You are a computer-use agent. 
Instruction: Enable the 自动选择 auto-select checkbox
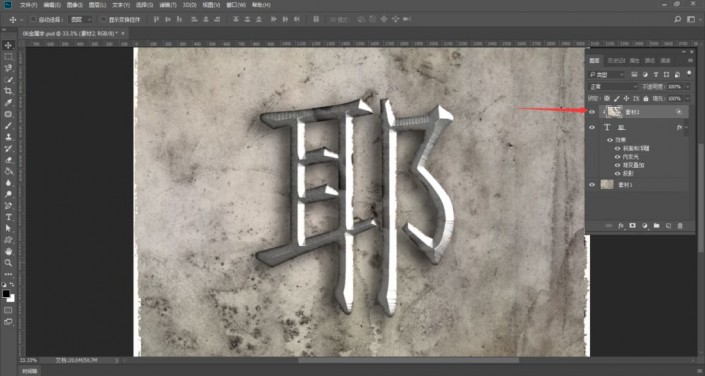(33, 19)
